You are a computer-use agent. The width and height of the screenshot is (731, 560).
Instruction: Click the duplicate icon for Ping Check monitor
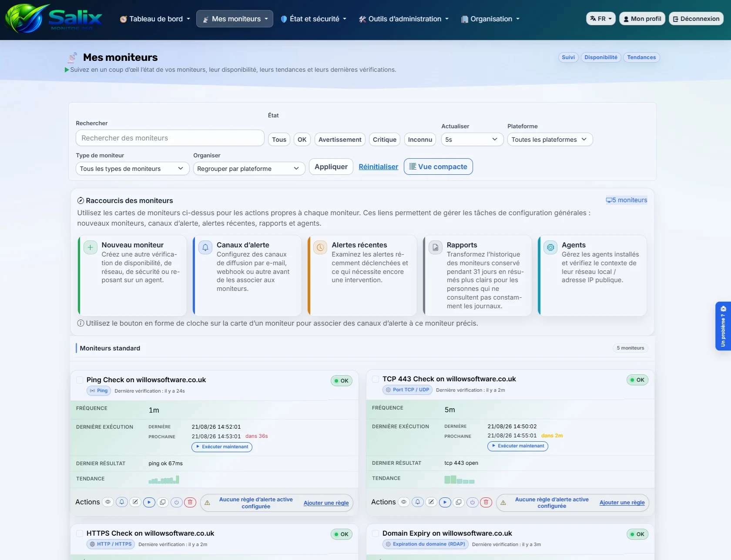click(163, 502)
